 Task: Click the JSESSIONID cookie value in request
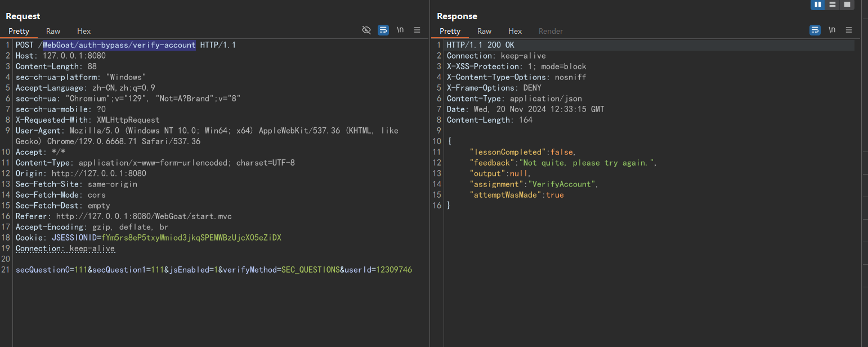point(191,238)
